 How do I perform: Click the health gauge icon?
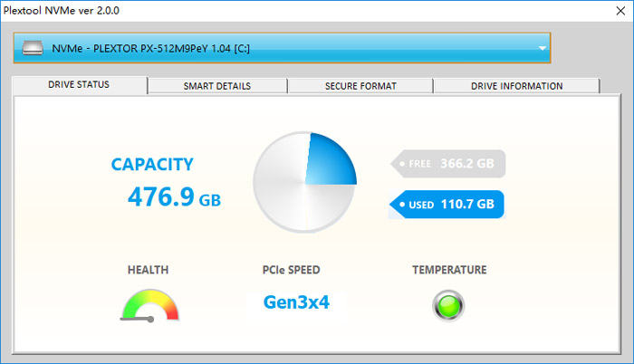pos(150,305)
